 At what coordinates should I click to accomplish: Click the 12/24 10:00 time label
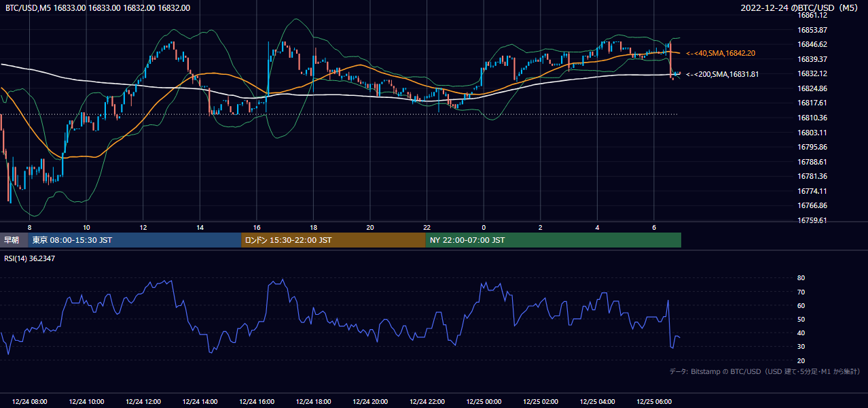pyautogui.click(x=86, y=402)
